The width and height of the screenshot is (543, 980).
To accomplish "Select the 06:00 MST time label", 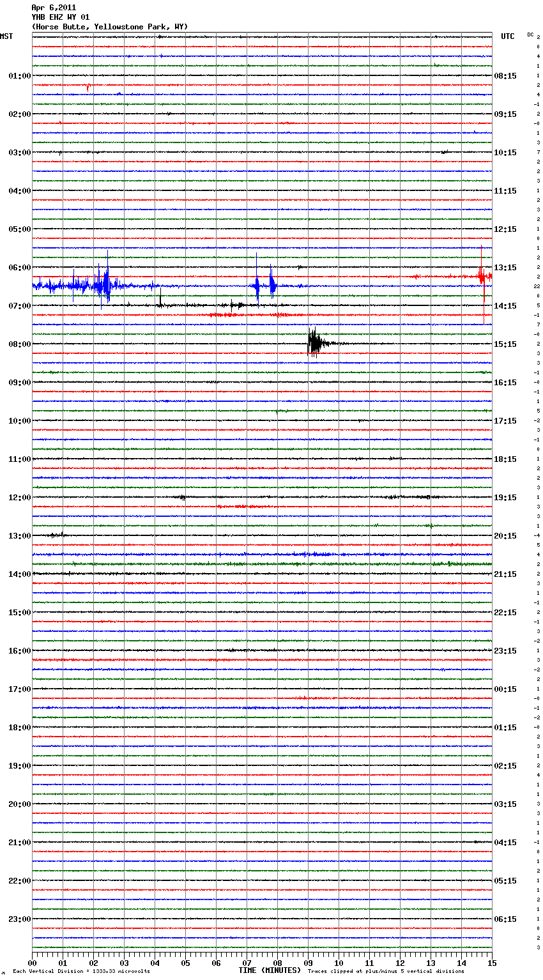I will pos(20,268).
